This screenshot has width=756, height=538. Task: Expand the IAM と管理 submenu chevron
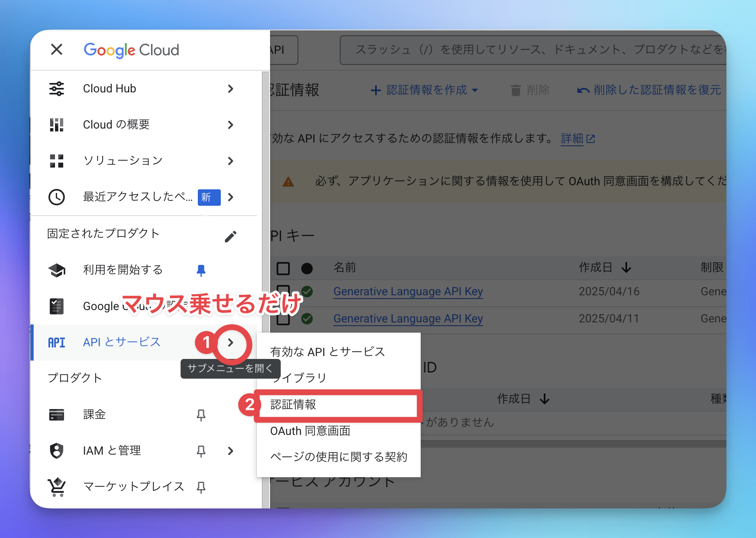[231, 451]
